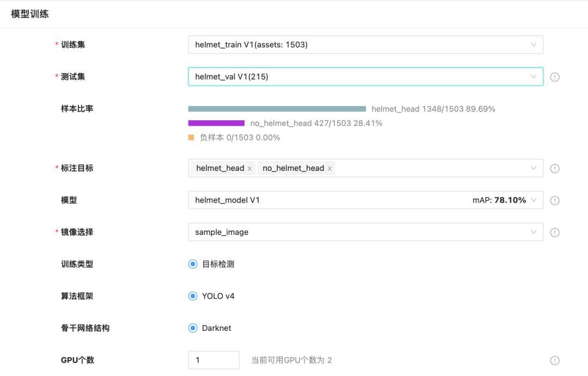The height and width of the screenshot is (376, 588).
Task: Select the Darknet backbone radio
Action: (x=193, y=329)
